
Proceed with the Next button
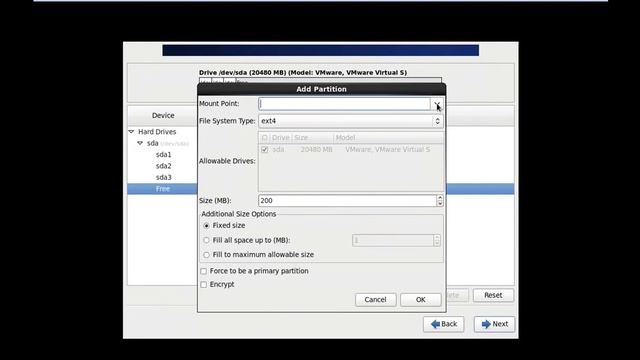click(x=494, y=324)
